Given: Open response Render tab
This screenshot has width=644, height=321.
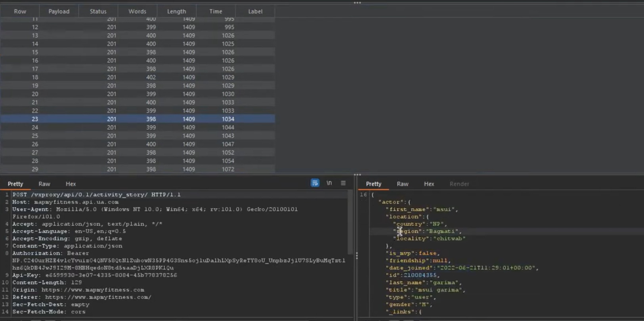Looking at the screenshot, I should click(459, 184).
